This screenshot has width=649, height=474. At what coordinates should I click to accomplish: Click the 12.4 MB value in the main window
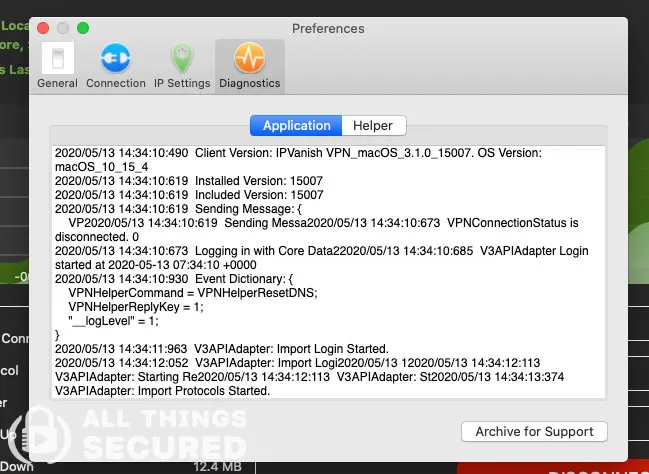point(217,467)
